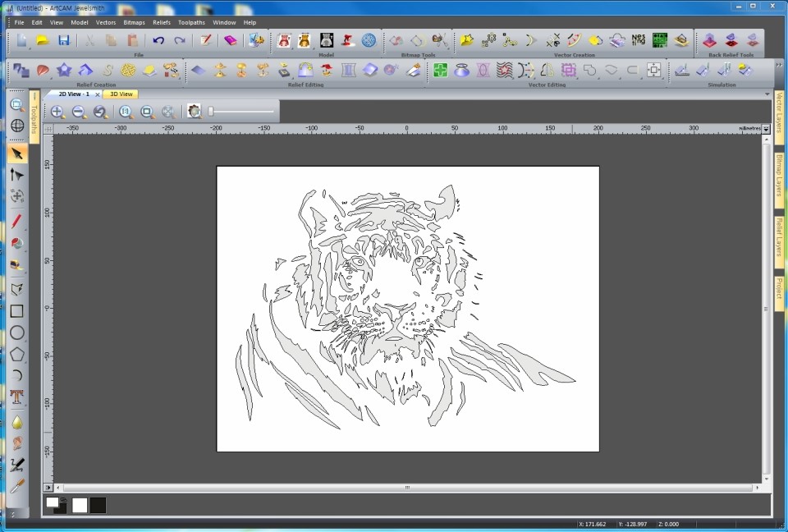Open the Reliefs menu

(162, 23)
